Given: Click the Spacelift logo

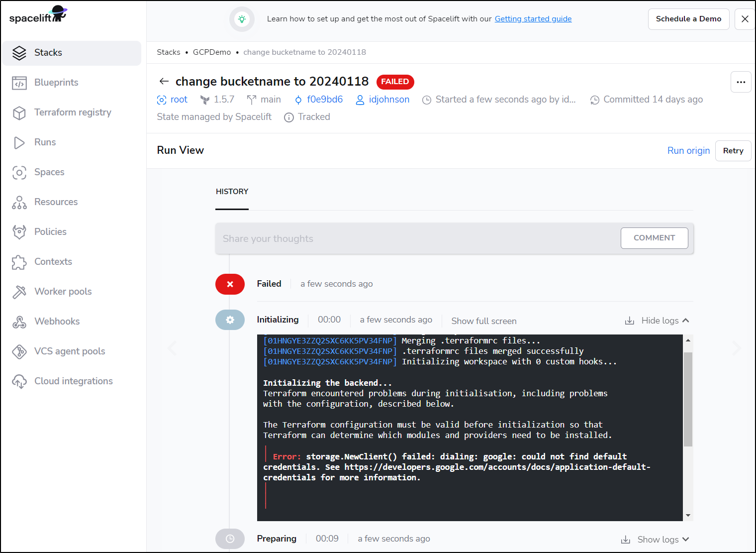Looking at the screenshot, I should click(x=38, y=15).
